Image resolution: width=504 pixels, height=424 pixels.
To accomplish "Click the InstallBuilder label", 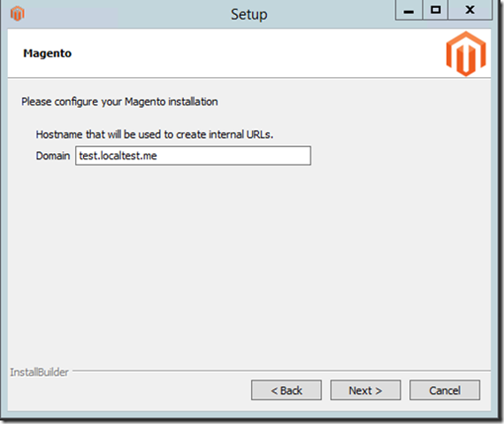I will coord(39,372).
